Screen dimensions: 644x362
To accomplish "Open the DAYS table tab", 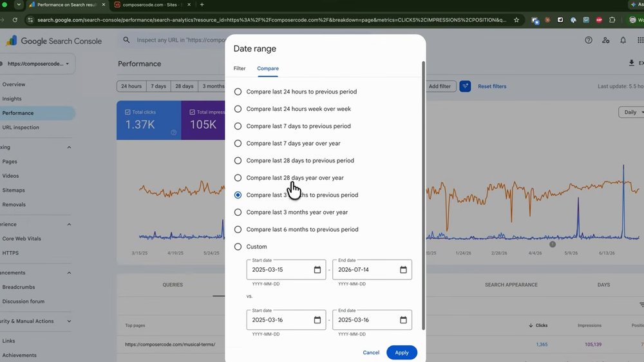I will (603, 285).
